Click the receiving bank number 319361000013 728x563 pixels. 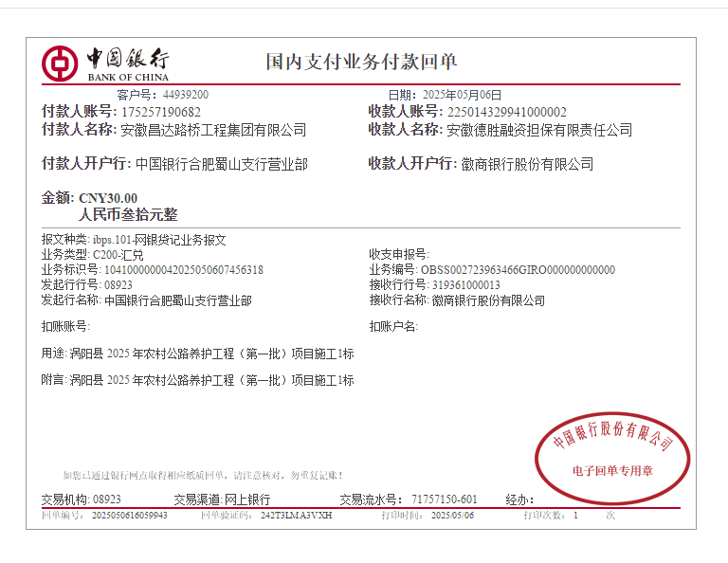(465, 285)
